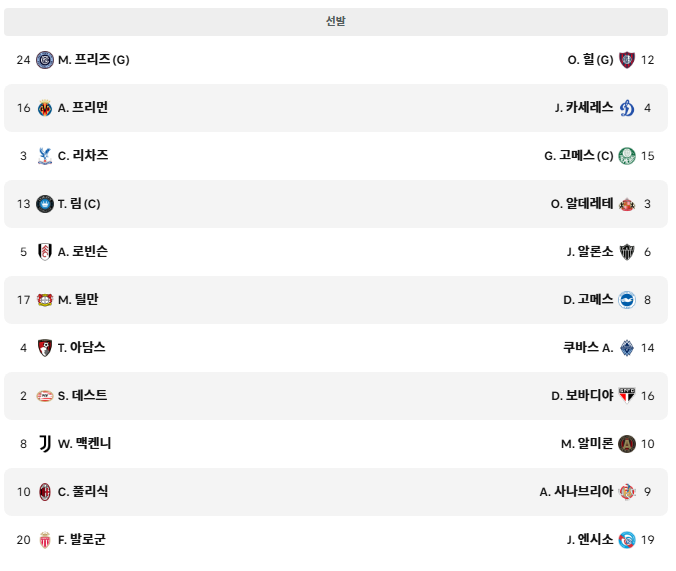Select M. 틸만 player name
The image size is (676, 571).
(78, 299)
